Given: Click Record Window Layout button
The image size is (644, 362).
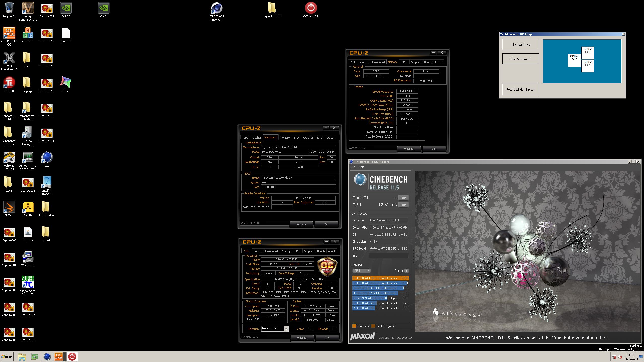Looking at the screenshot, I should pos(520,89).
